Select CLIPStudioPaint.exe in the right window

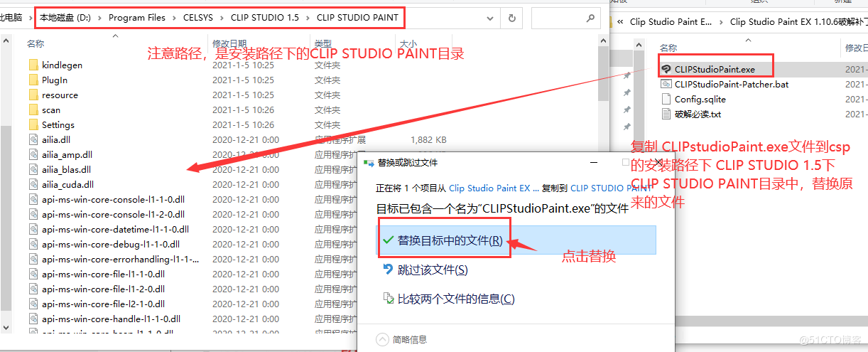[x=715, y=70]
